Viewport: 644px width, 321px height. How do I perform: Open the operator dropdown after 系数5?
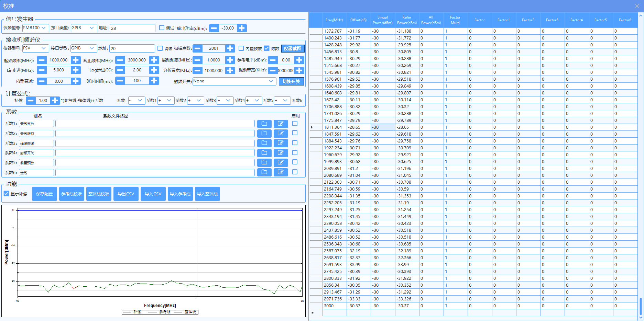pyautogui.click(x=282, y=100)
